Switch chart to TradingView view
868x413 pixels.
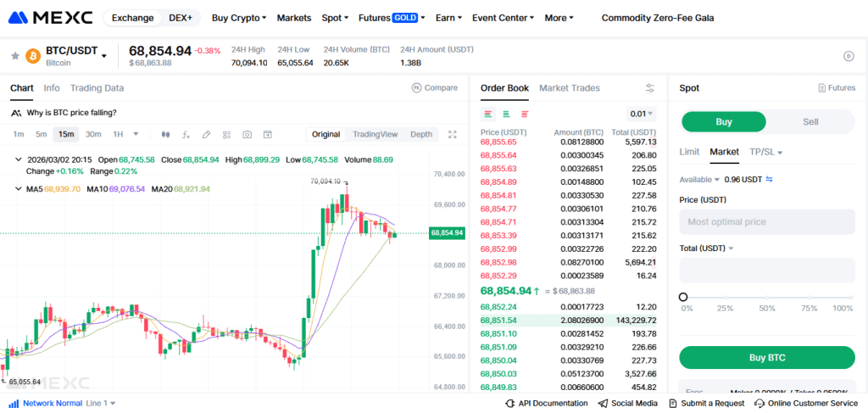point(376,134)
